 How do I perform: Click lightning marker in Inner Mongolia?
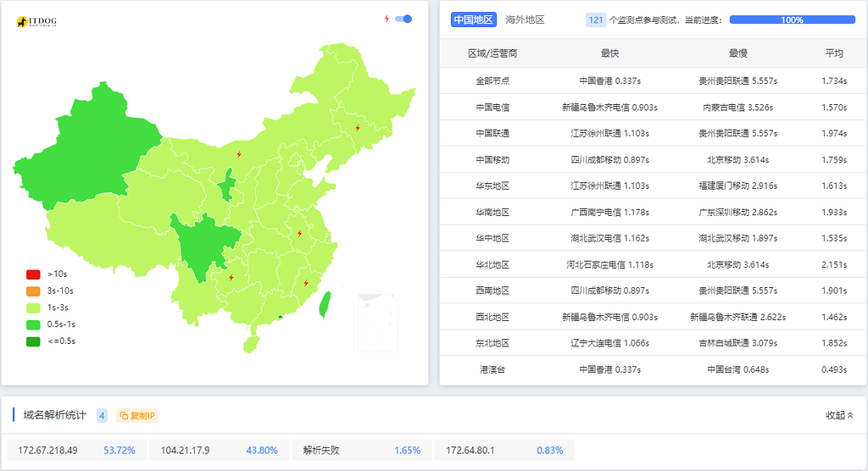[239, 154]
